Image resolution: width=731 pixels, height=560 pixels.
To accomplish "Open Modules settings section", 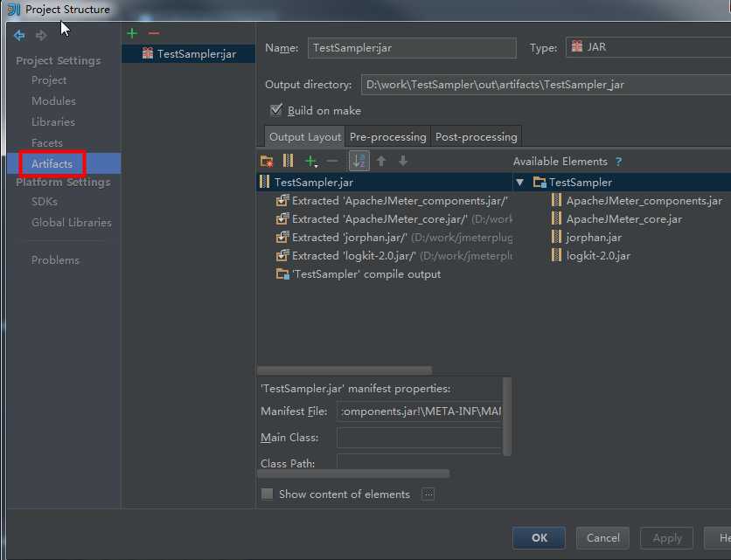I will pos(53,101).
